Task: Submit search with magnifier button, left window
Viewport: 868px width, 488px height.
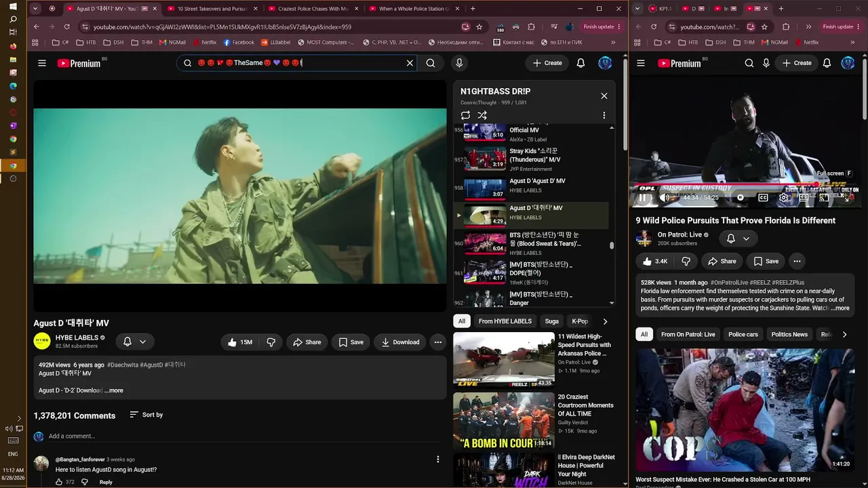Action: click(x=431, y=63)
